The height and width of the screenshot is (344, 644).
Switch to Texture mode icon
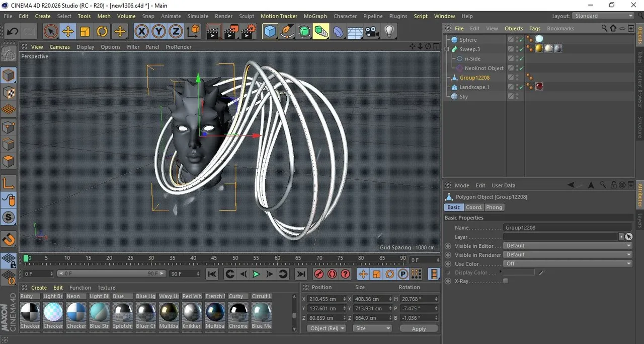click(x=9, y=93)
